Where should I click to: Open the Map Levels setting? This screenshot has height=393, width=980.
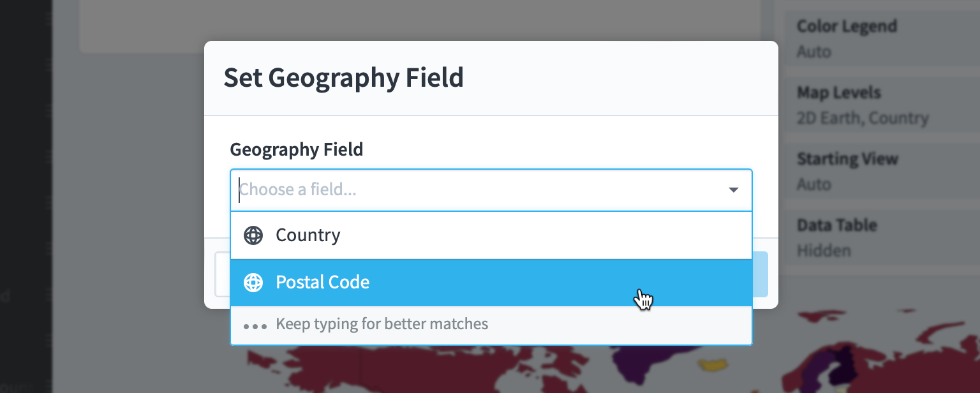click(x=882, y=105)
